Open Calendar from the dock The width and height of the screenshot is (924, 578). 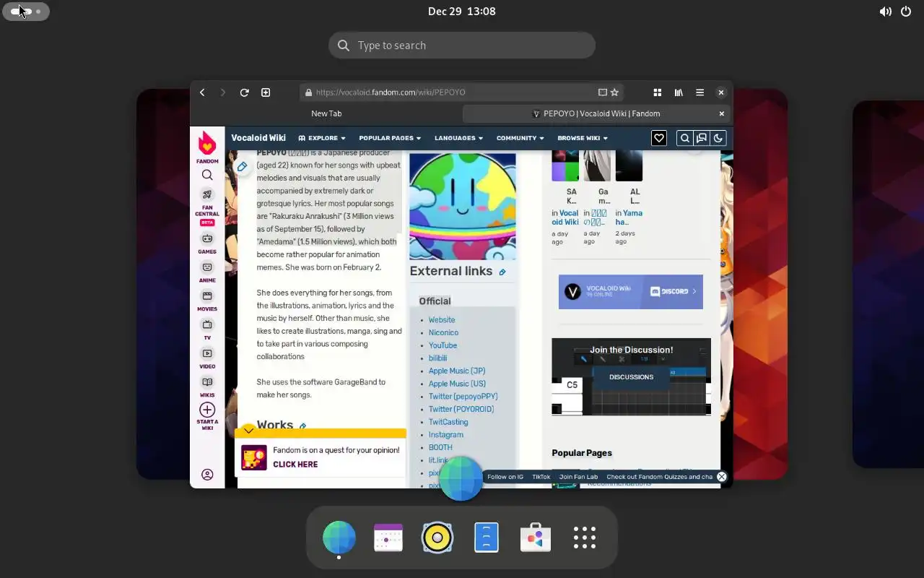[x=388, y=538]
